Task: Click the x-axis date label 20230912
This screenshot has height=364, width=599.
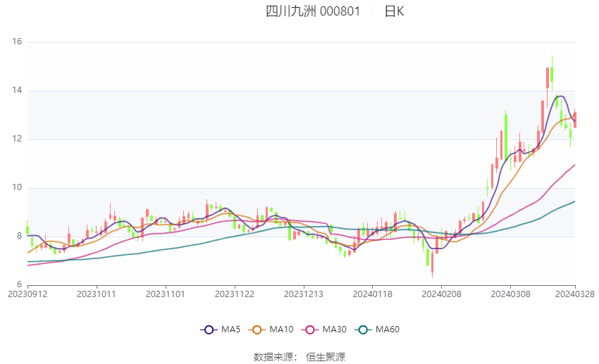Action: coord(27,294)
